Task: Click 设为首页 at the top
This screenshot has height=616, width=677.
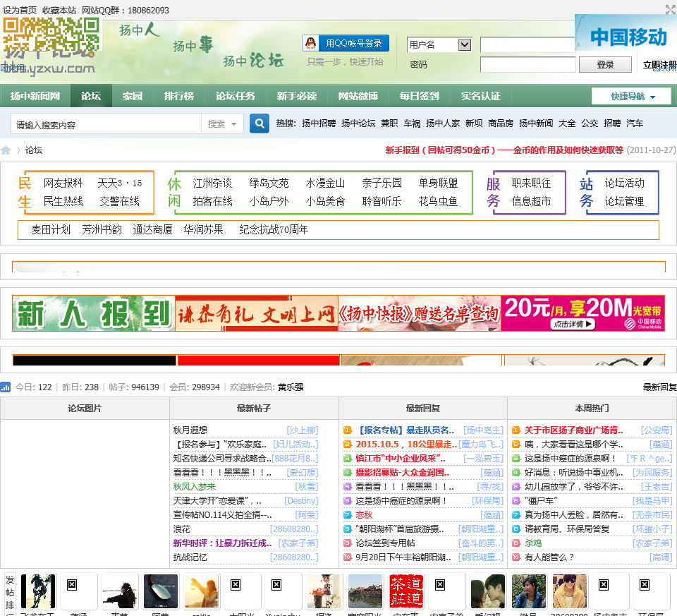Action: (x=20, y=10)
